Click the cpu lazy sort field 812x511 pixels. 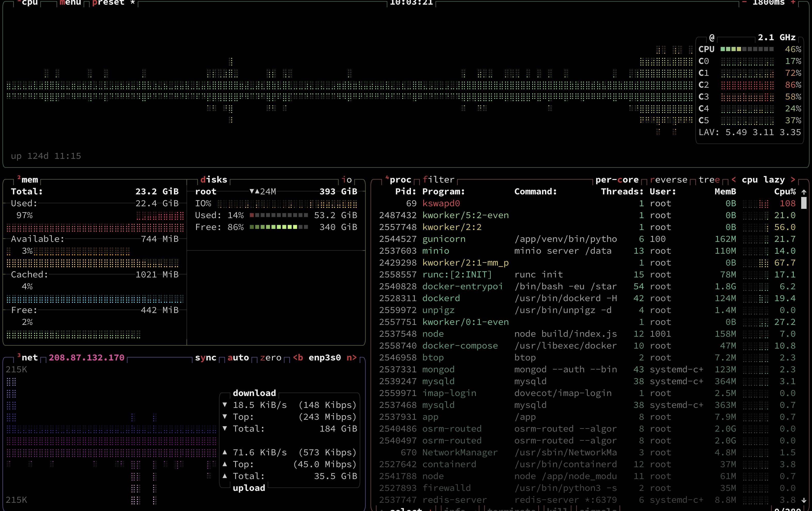coord(764,180)
